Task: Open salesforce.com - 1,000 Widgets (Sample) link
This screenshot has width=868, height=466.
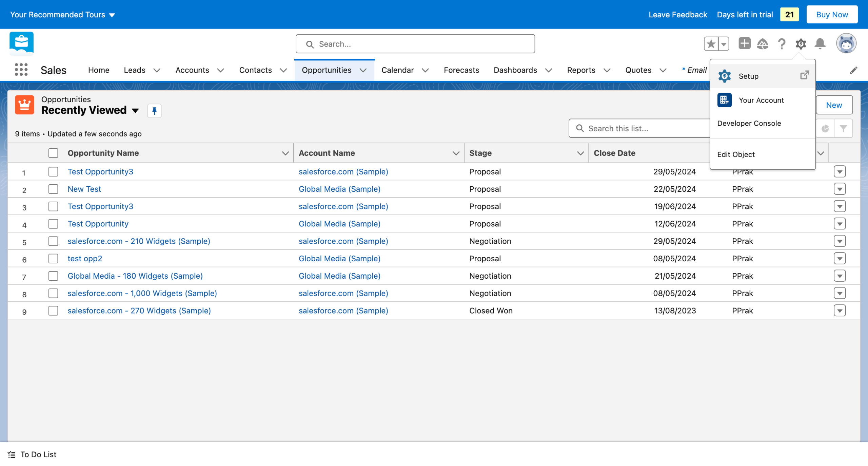Action: point(142,293)
